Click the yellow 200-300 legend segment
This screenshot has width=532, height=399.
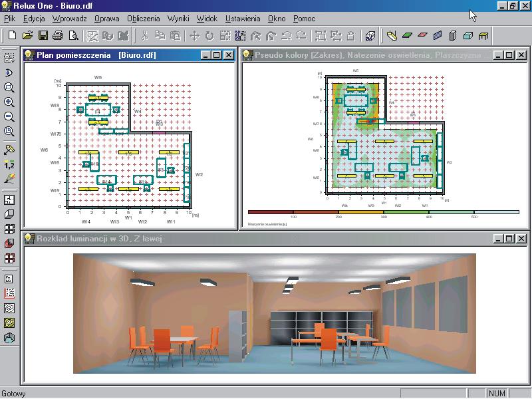tap(361, 212)
